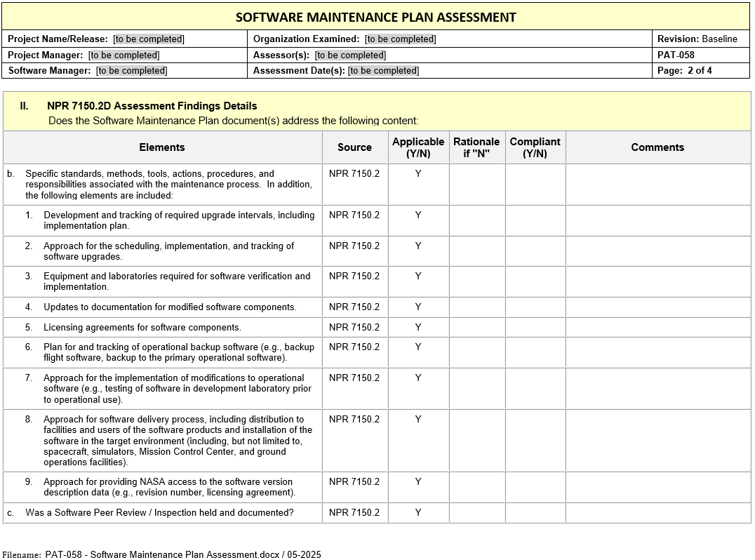The width and height of the screenshot is (755, 560).
Task: Click the 'Compliant (Y/N)' column header
Action: (x=535, y=147)
